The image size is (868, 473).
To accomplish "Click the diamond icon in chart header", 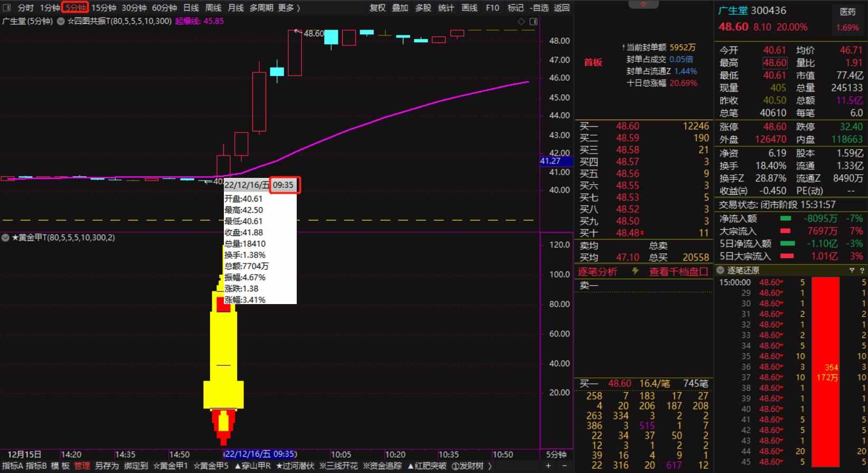I will [x=521, y=21].
